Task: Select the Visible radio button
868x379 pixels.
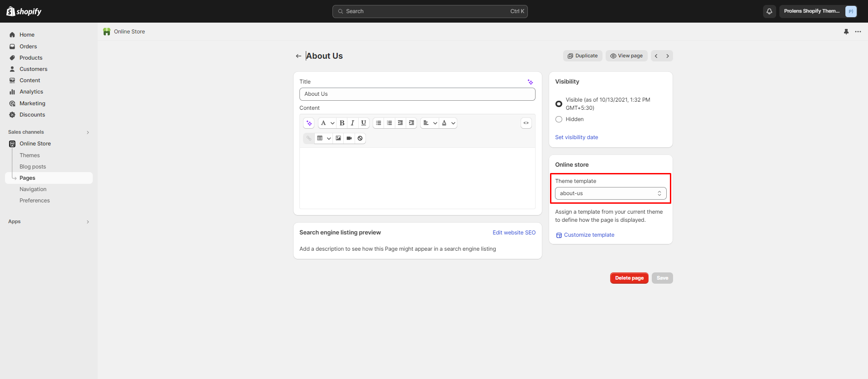Action: tap(559, 104)
